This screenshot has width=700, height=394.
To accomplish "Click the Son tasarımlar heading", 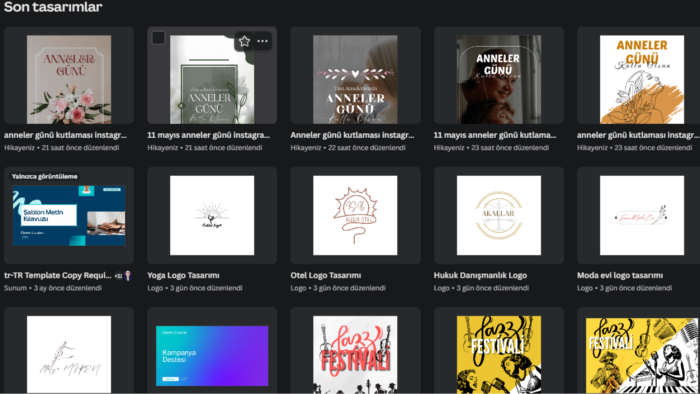I will (53, 7).
